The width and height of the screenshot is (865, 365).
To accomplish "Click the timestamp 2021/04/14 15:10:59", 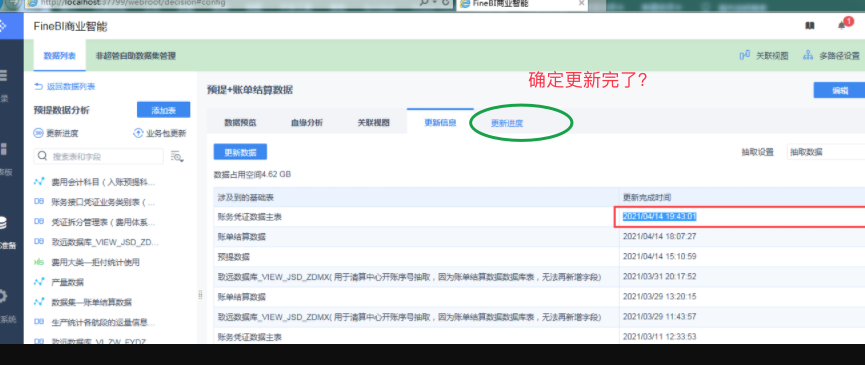I will (660, 256).
